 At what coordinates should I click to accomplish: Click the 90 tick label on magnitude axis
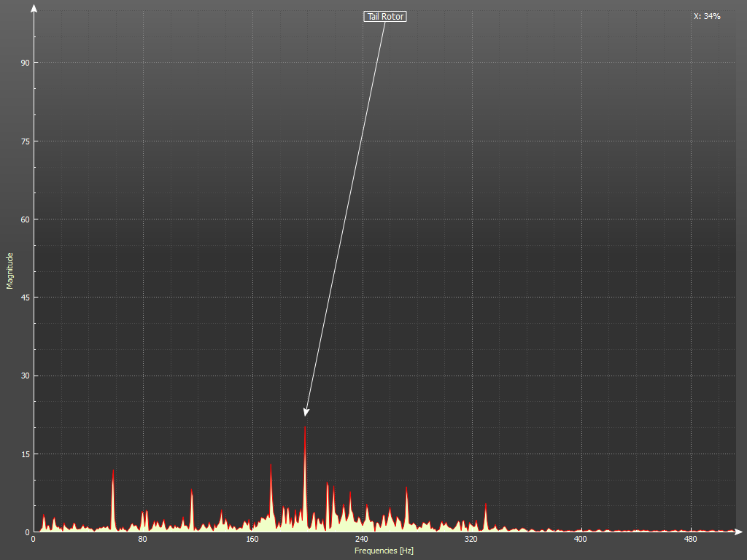(x=25, y=63)
